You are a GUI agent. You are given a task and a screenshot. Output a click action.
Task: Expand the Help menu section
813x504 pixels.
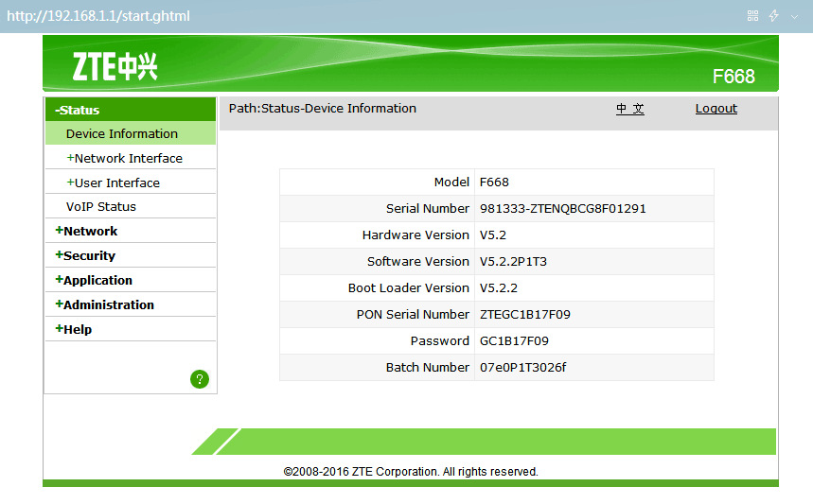(x=131, y=329)
